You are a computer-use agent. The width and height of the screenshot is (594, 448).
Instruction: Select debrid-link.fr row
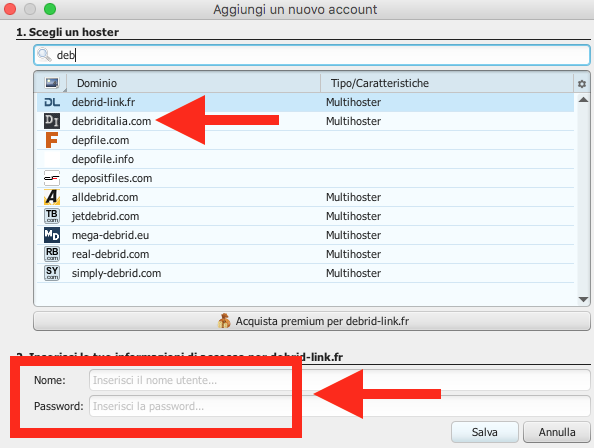pyautogui.click(x=305, y=102)
